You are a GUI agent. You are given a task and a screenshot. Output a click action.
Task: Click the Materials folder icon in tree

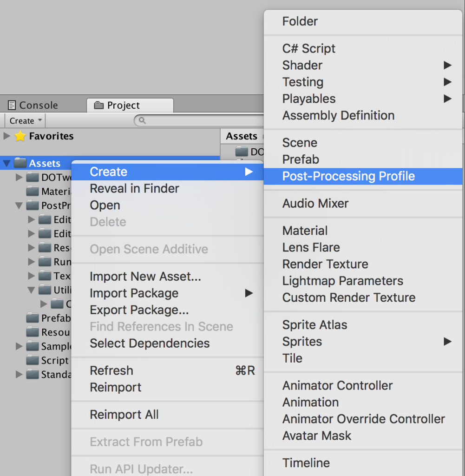coord(33,191)
